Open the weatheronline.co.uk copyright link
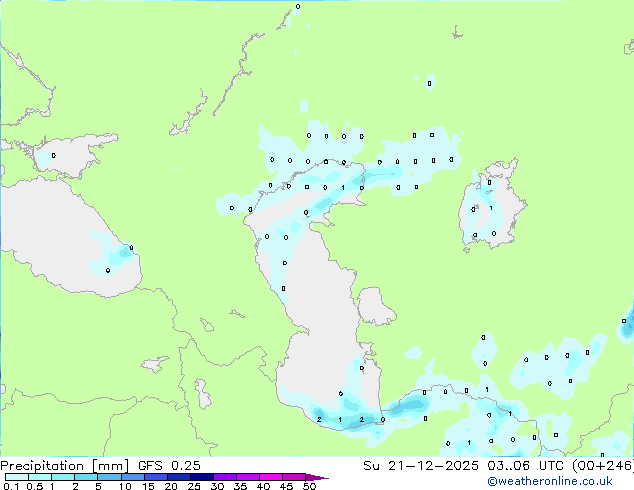This screenshot has height=490, width=634. [x=550, y=481]
